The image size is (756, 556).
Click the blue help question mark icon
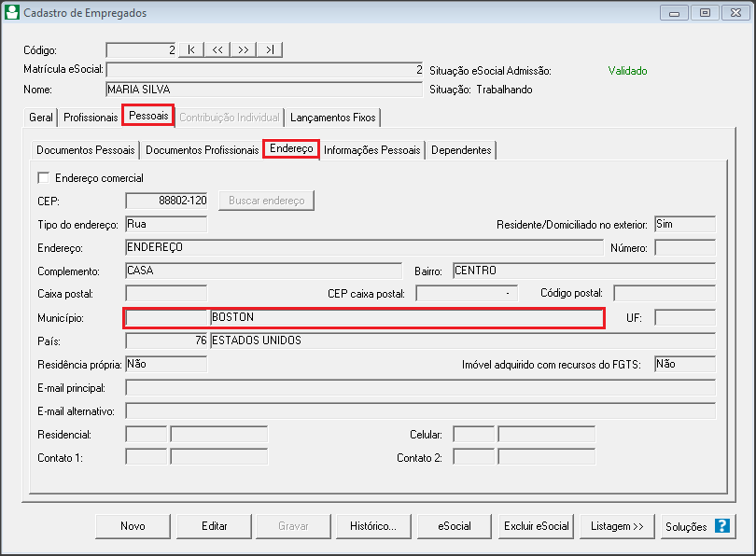pyautogui.click(x=721, y=525)
